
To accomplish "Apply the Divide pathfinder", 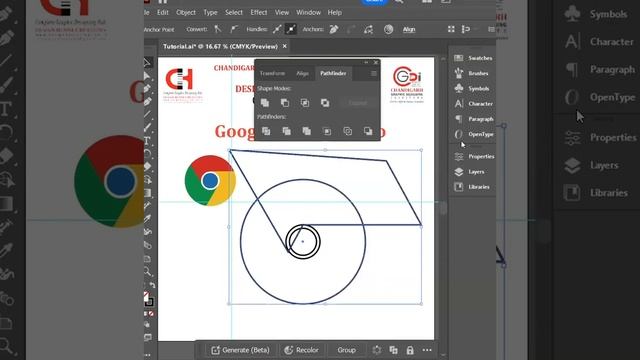I will pyautogui.click(x=266, y=131).
